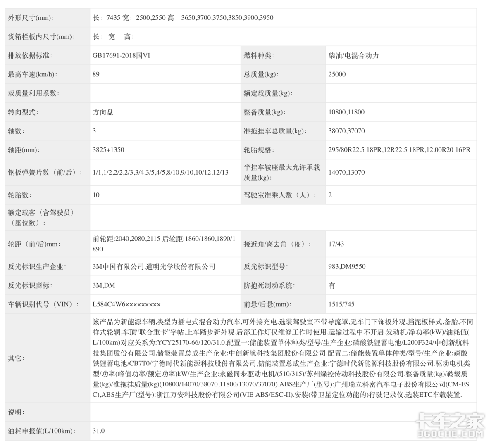Select the tire count value 10

point(96,195)
